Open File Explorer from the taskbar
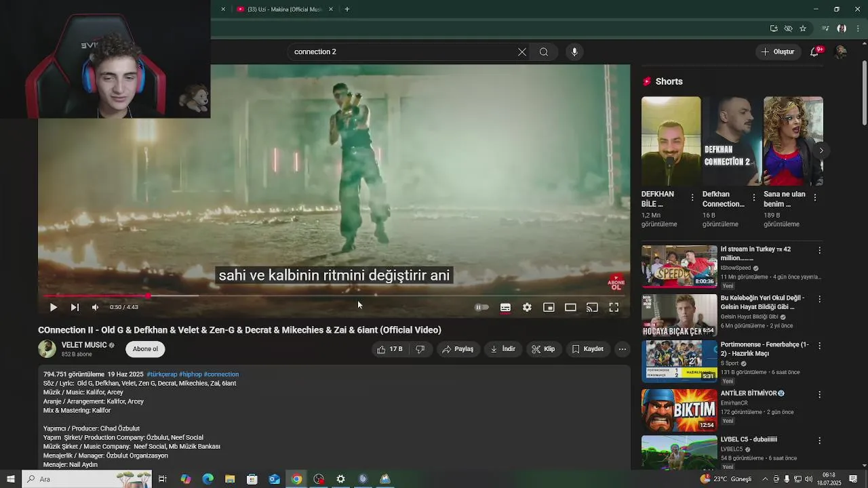Image resolution: width=868 pixels, height=488 pixels. coord(230,479)
